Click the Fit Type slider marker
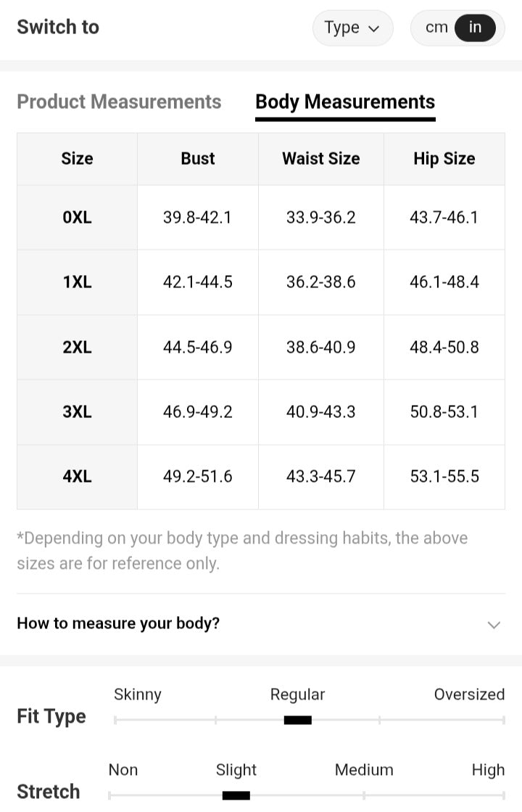The width and height of the screenshot is (522, 812). pyautogui.click(x=297, y=720)
